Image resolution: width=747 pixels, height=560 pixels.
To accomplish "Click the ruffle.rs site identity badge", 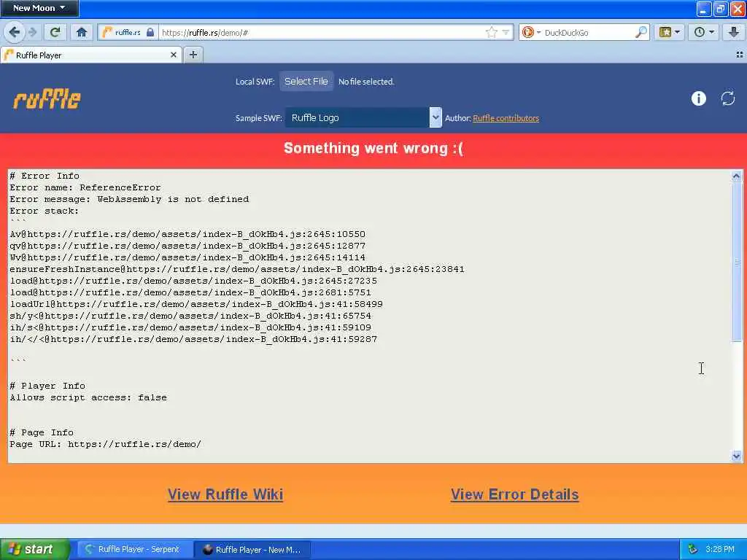I will click(x=128, y=32).
